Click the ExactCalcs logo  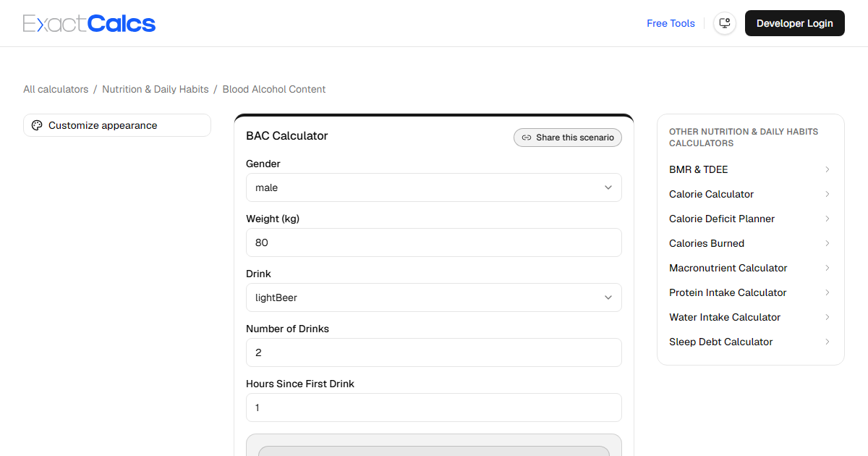(x=89, y=23)
